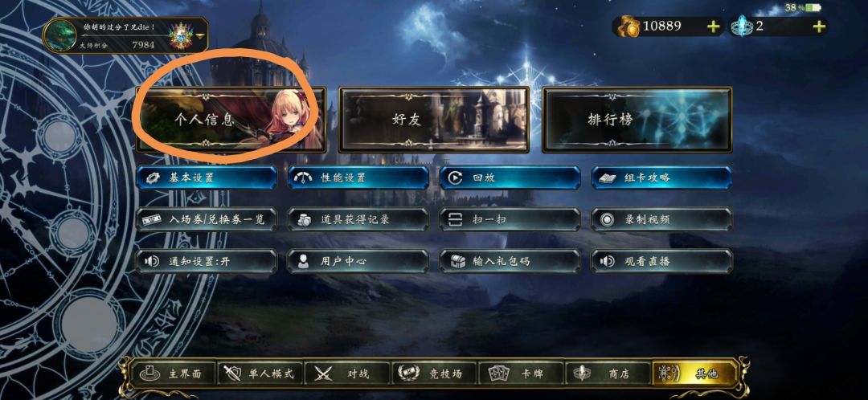Click the scan icon for 扫一扫
868x400 pixels.
455,219
